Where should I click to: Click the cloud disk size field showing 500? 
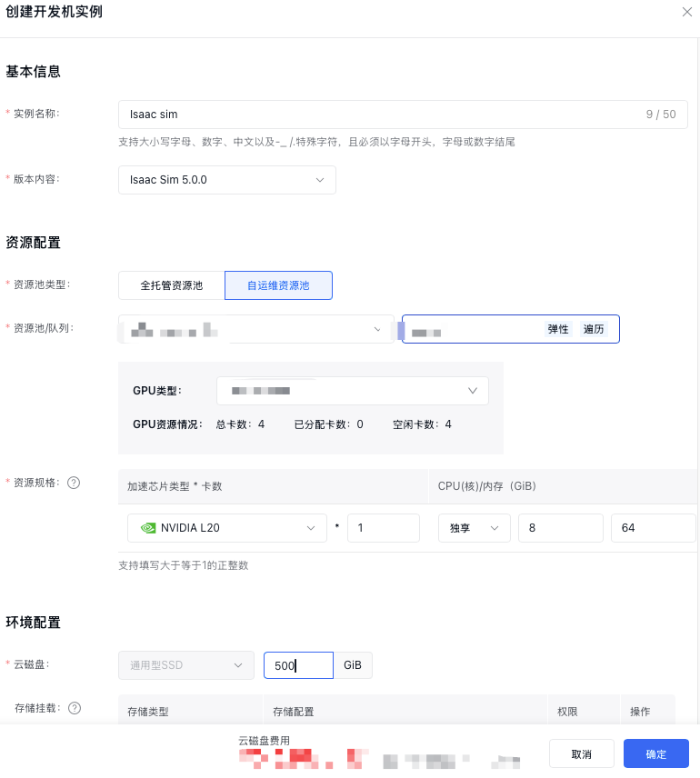point(297,665)
